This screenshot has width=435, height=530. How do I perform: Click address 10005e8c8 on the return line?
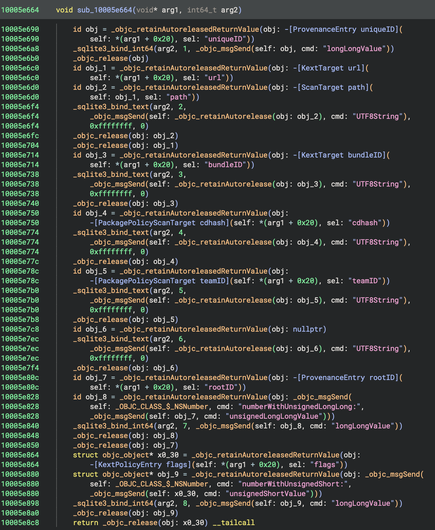(x=20, y=523)
